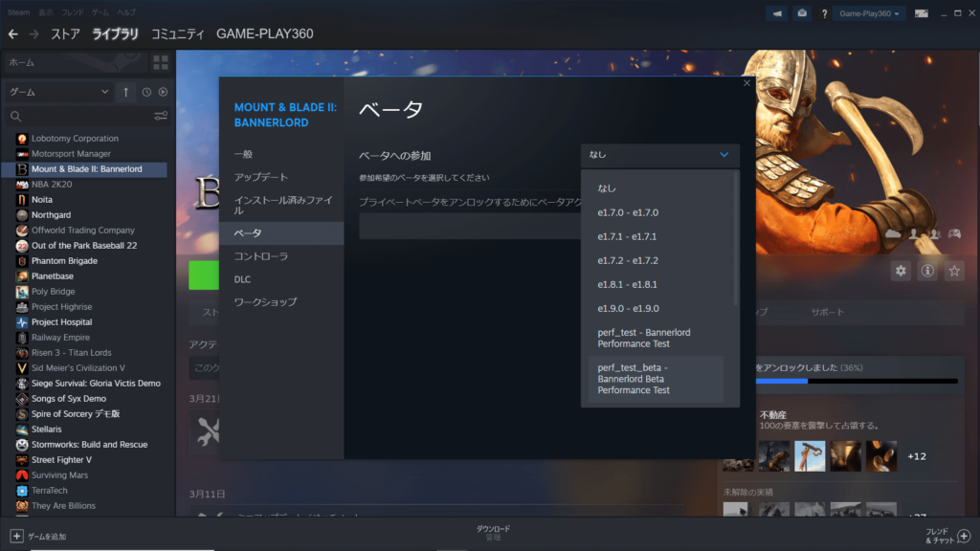Click the controller support icon
Viewport: 980px width, 551px height.
[954, 233]
